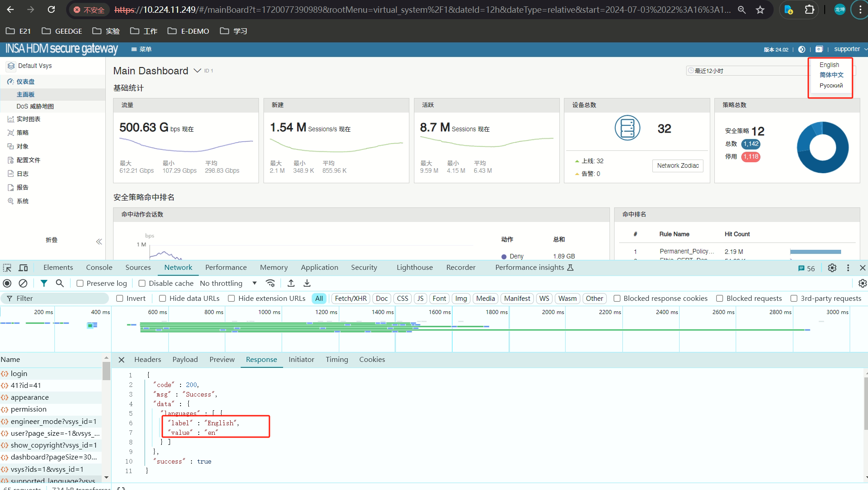Collapse the sidebar with double-chevron icon
Viewport: 868px width, 490px height.
(x=99, y=241)
